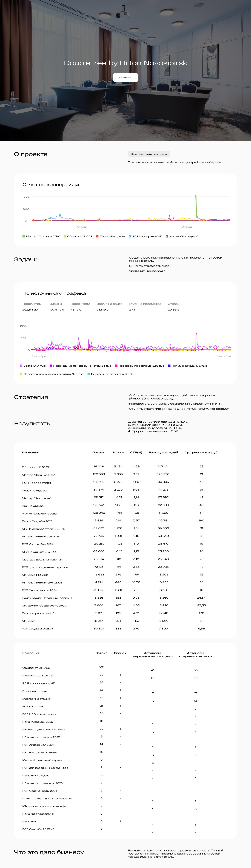Select the cell with value 122 143
Screen dimensions: 251x868
[x=99, y=505]
